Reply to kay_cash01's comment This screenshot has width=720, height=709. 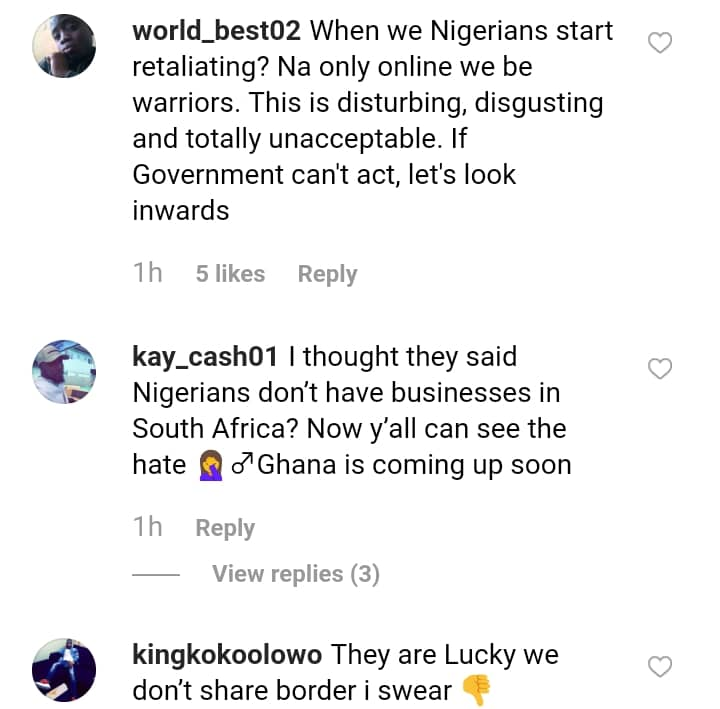coord(225,528)
